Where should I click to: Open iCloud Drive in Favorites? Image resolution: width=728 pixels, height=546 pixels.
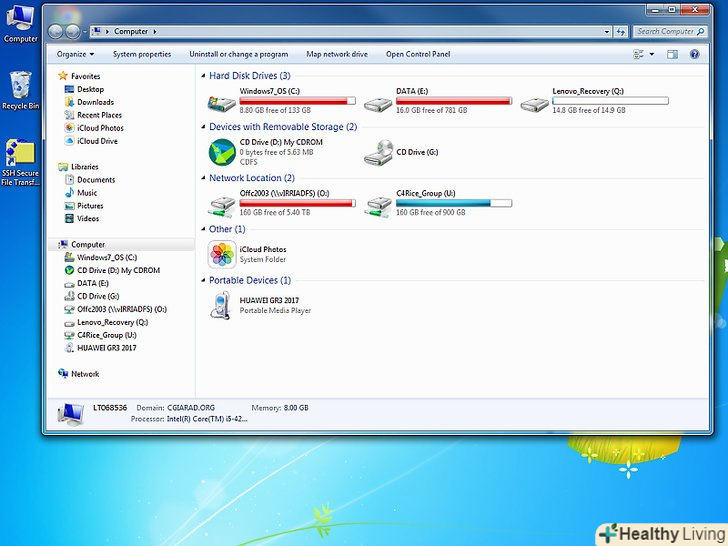coord(97,141)
